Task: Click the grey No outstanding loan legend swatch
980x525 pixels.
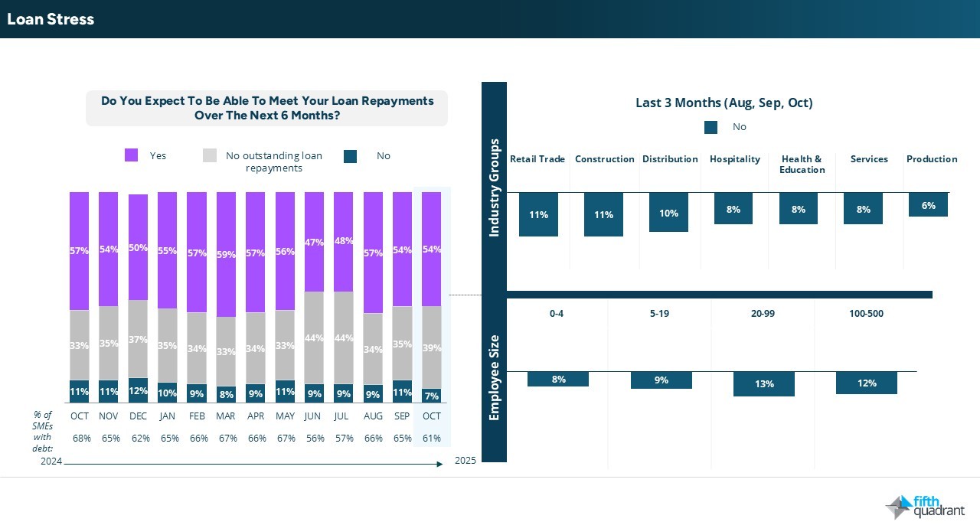Action: 210,155
